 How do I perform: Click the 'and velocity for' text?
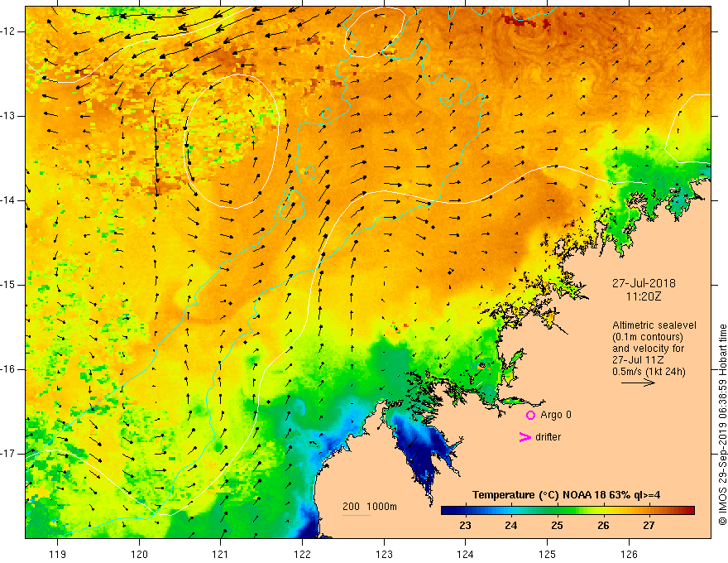pos(648,349)
